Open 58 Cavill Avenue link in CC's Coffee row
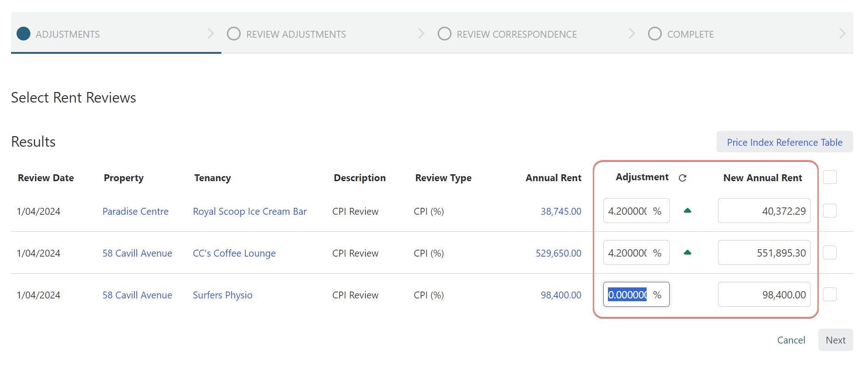 point(137,253)
